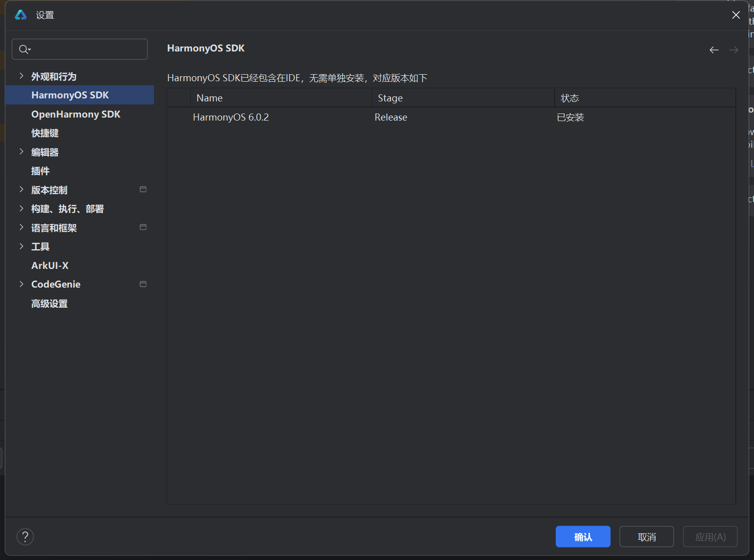Select HarmonyOS SDK in settings tree
The height and width of the screenshot is (560, 754).
pos(80,95)
